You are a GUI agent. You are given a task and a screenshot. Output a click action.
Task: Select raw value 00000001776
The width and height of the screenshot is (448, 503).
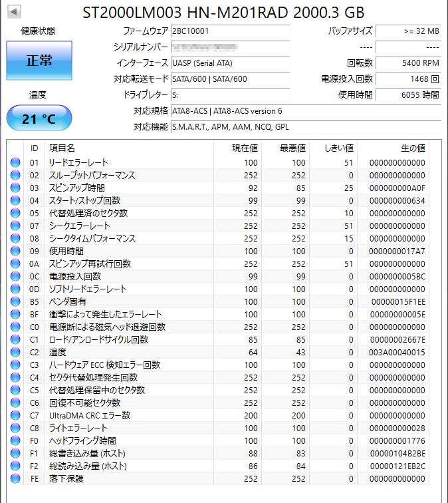(397, 440)
